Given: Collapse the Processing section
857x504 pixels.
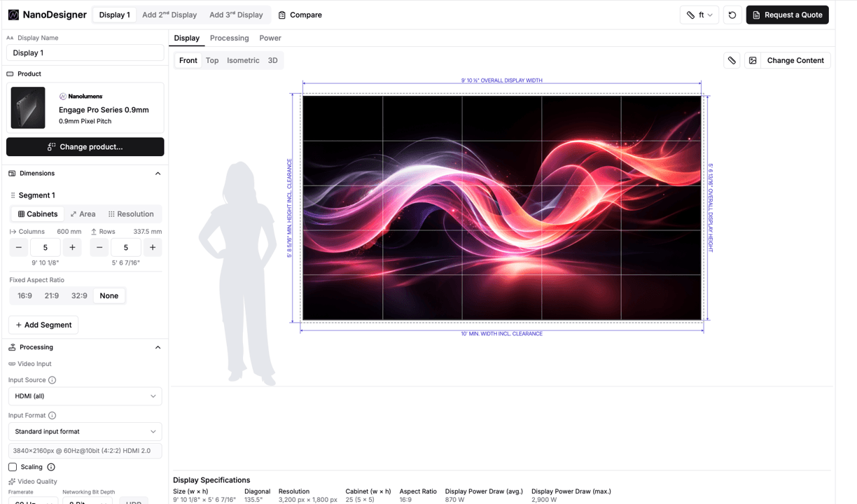Looking at the screenshot, I should click(158, 347).
